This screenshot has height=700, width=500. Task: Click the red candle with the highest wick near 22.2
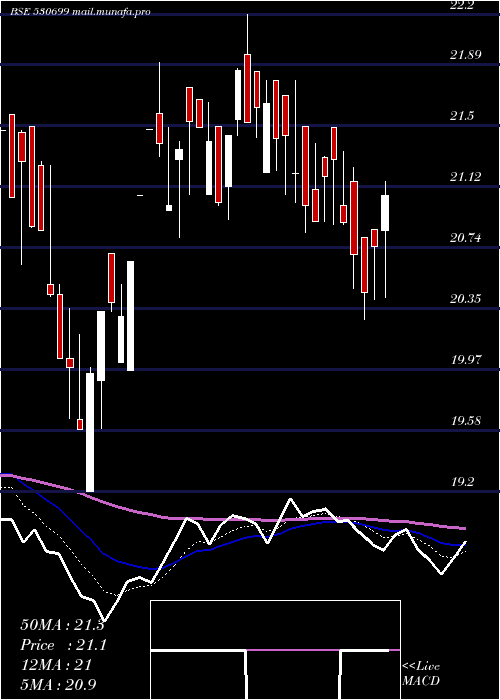click(x=247, y=88)
